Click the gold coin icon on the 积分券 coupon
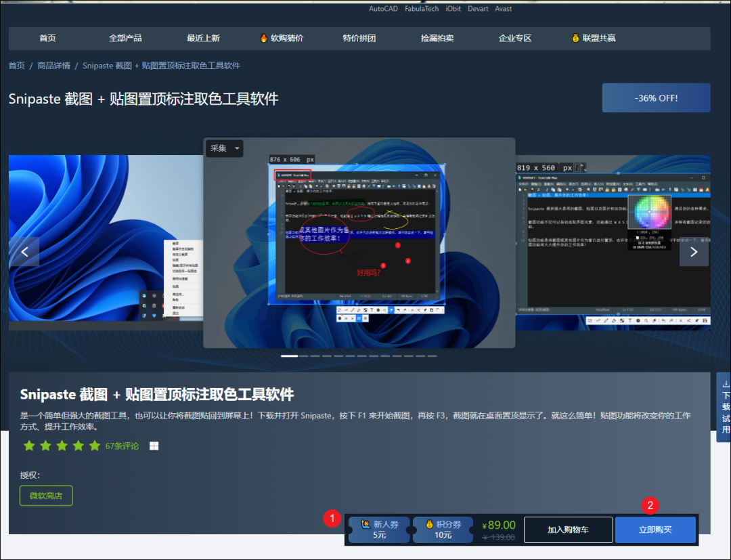731x560 pixels. 429,525
